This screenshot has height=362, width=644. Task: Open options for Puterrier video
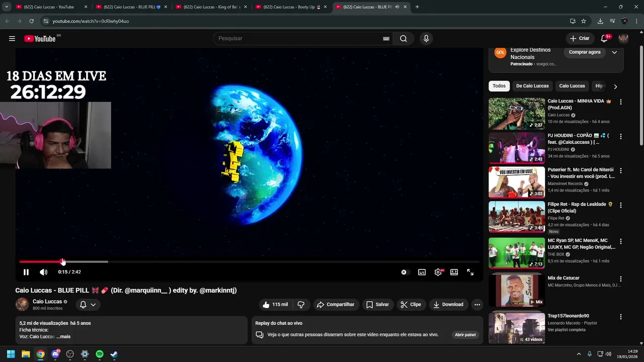(620, 170)
